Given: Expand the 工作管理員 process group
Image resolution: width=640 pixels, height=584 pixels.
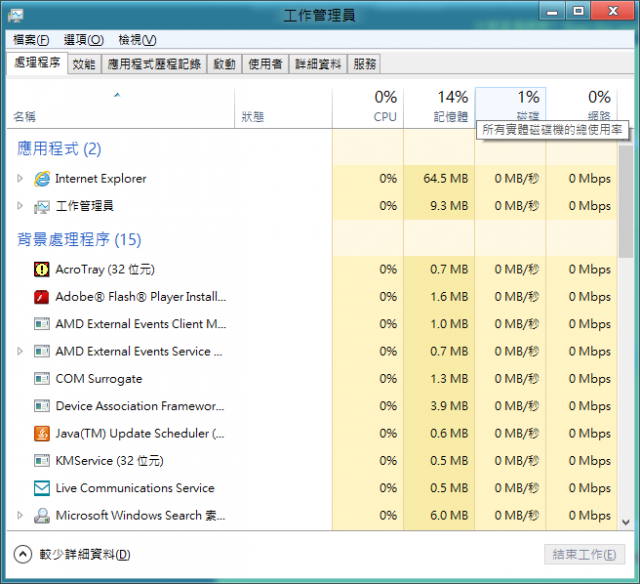Looking at the screenshot, I should pyautogui.click(x=20, y=206).
